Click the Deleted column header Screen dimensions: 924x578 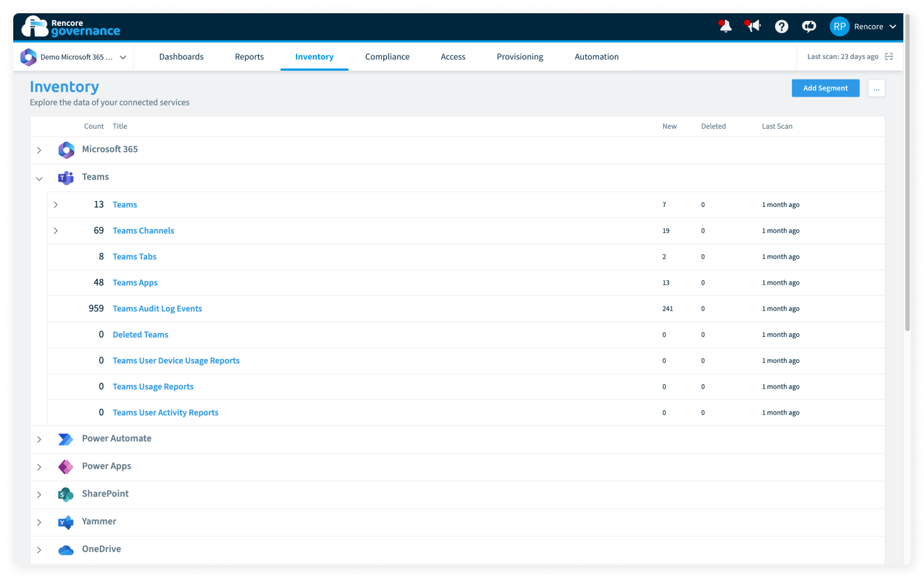(x=713, y=126)
